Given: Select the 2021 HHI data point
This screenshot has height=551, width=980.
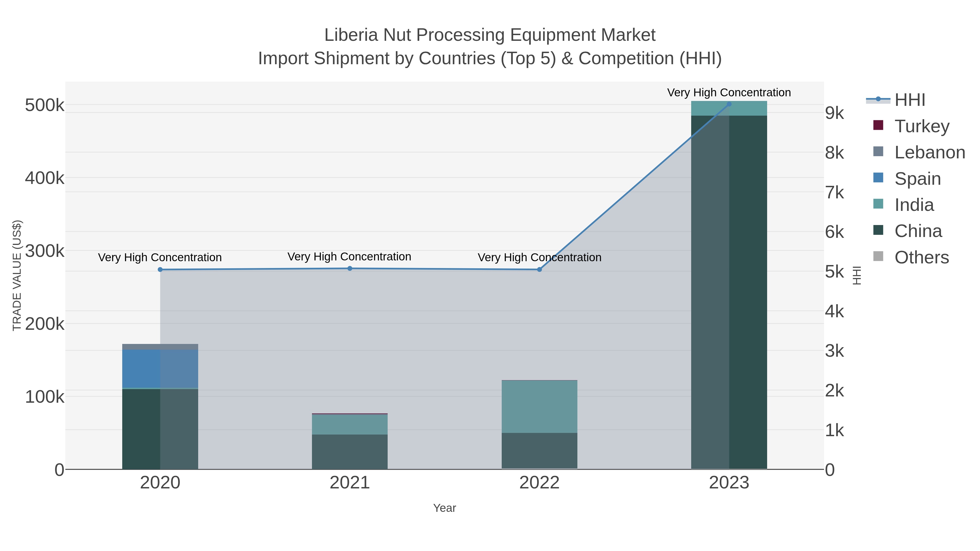Looking at the screenshot, I should tap(350, 269).
